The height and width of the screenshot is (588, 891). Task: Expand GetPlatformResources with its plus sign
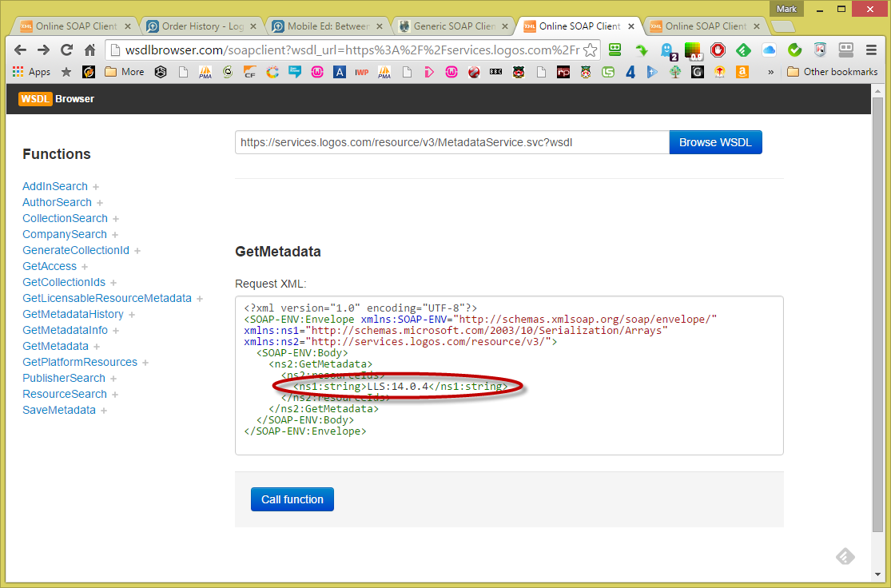point(145,363)
